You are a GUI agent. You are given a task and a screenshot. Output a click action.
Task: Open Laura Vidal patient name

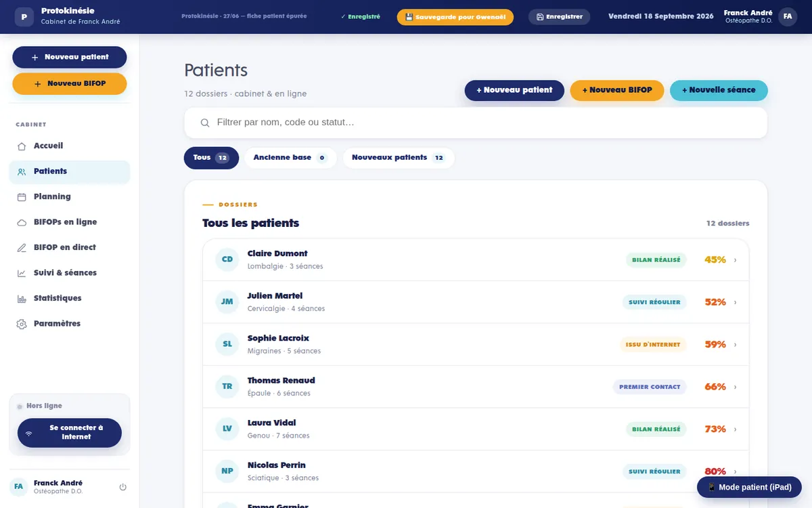271,423
